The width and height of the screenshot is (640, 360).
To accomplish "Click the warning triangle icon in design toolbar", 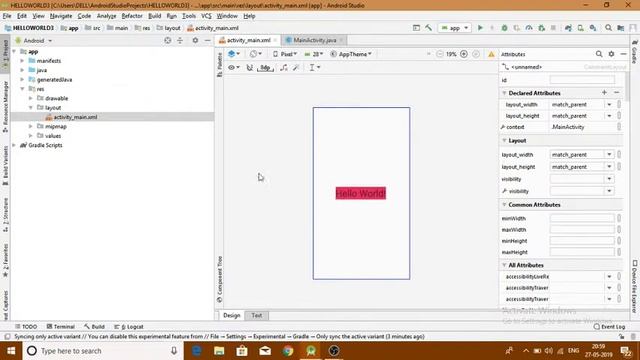I will 491,54.
